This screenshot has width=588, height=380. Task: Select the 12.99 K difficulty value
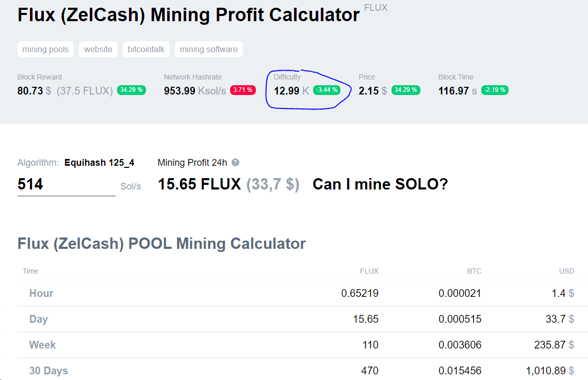pyautogui.click(x=291, y=91)
